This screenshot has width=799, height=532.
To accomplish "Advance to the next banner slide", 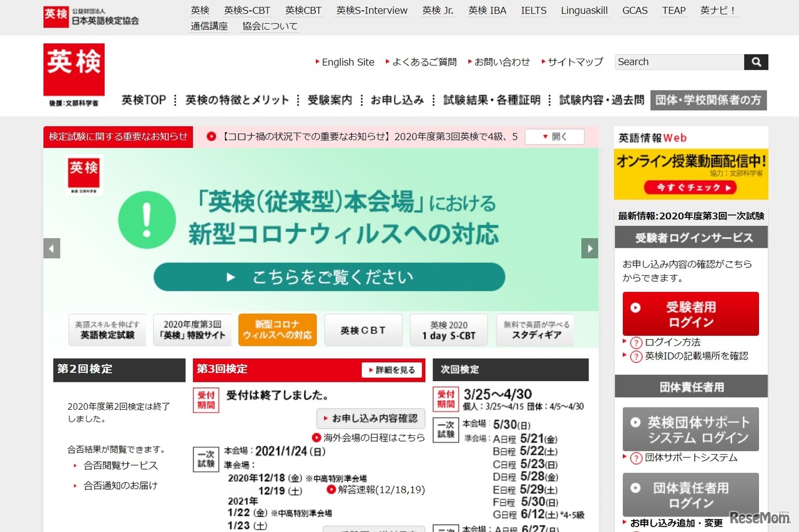I will 589,248.
